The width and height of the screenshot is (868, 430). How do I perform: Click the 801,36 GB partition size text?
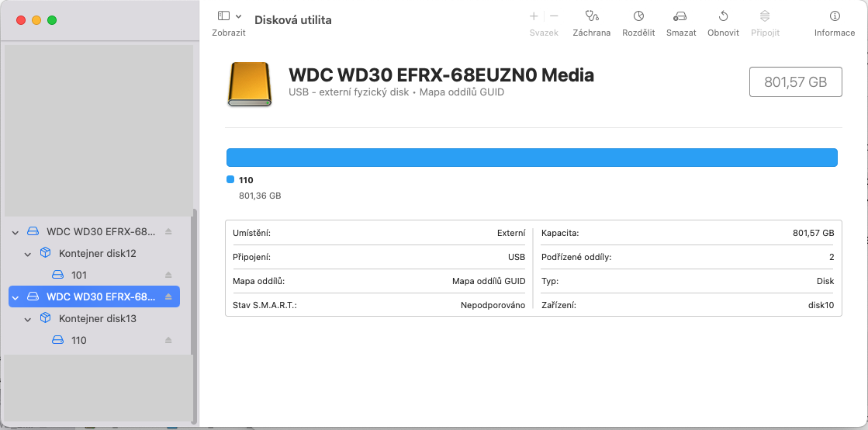coord(260,196)
